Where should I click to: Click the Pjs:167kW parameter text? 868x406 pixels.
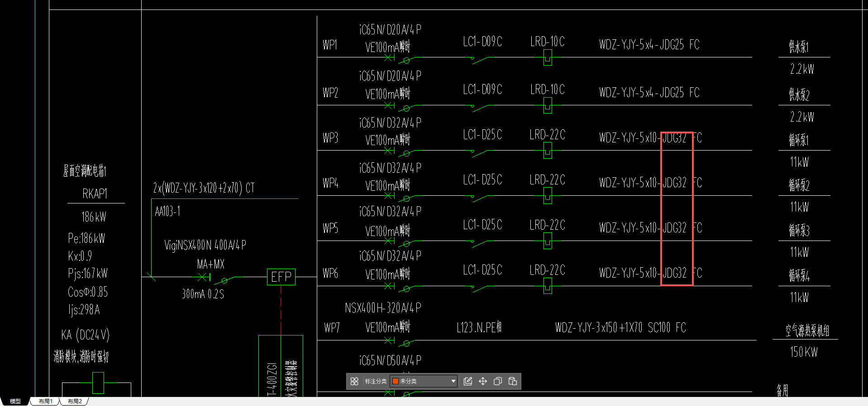[88, 273]
